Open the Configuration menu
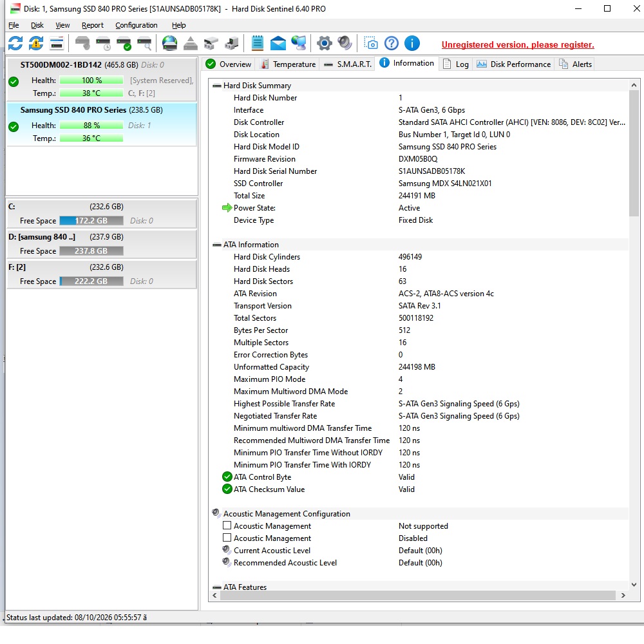 click(x=137, y=25)
